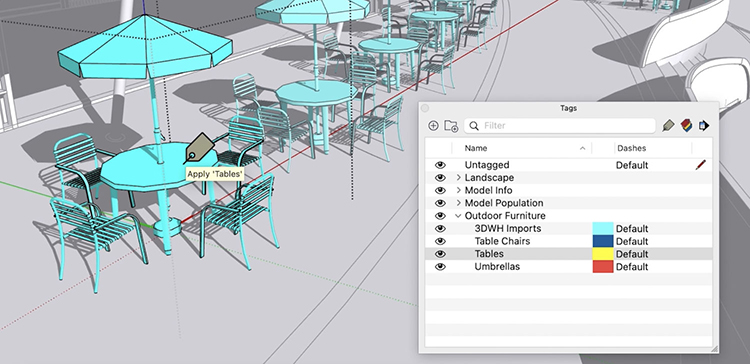Viewport: 750px width, 364px height.
Task: Expand the Model Population folder
Action: point(458,203)
